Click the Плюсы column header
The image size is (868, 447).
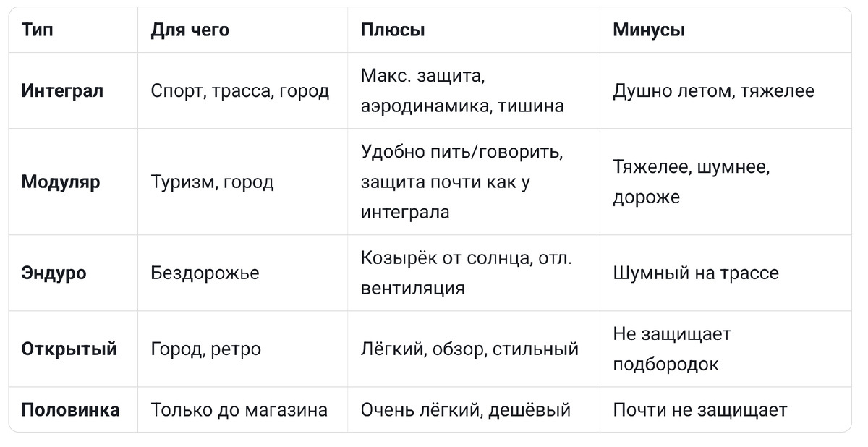pyautogui.click(x=393, y=30)
